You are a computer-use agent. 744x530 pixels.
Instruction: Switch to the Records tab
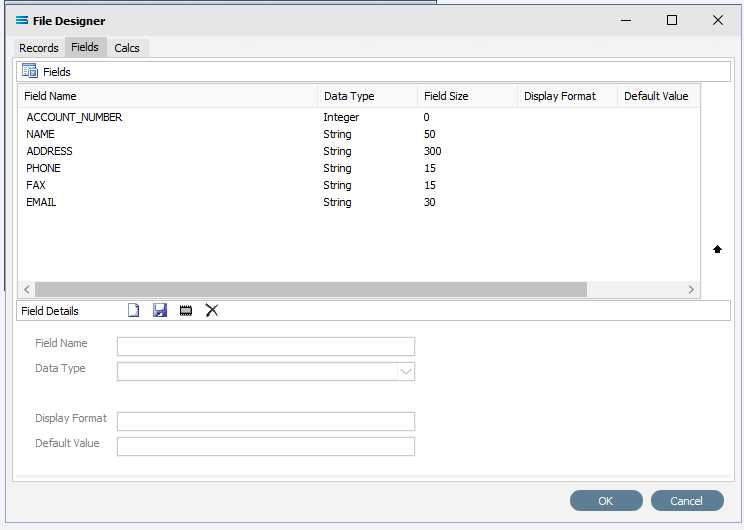pos(38,48)
